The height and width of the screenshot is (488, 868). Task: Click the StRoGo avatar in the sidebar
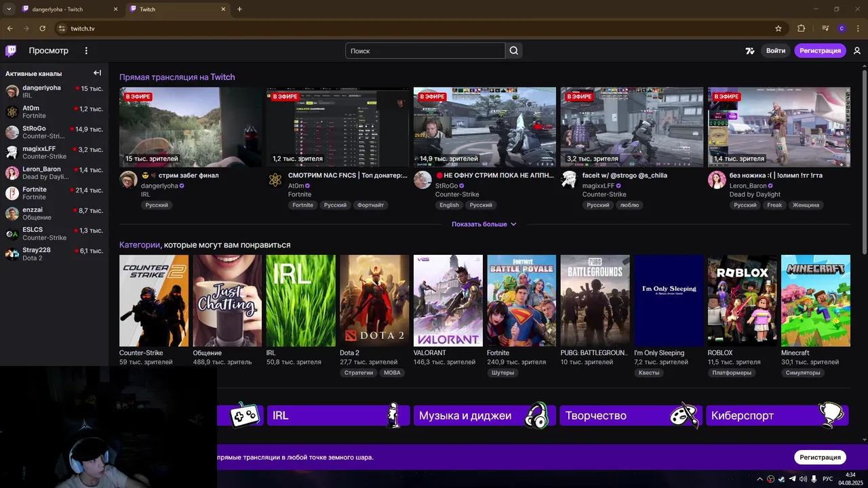click(12, 132)
